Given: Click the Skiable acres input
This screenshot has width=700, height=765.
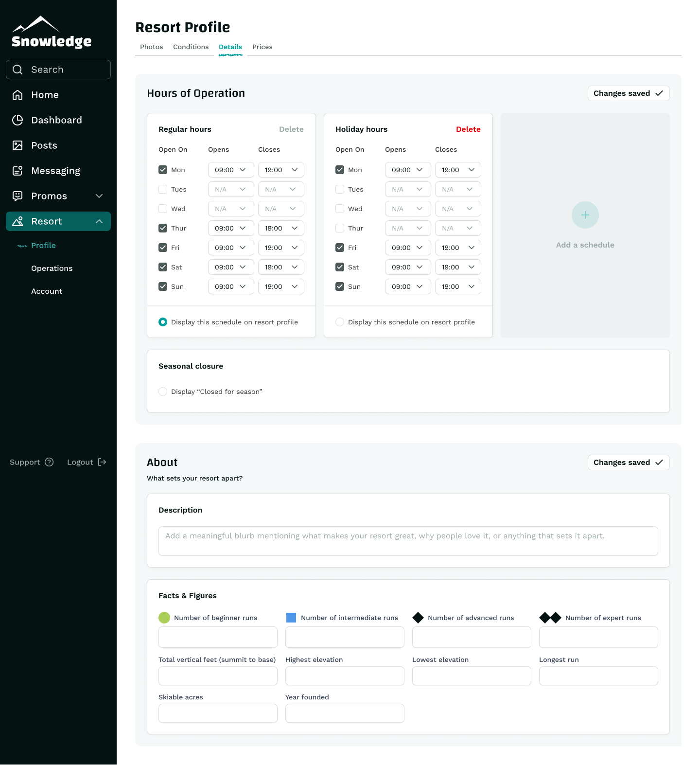Looking at the screenshot, I should pyautogui.click(x=218, y=713).
